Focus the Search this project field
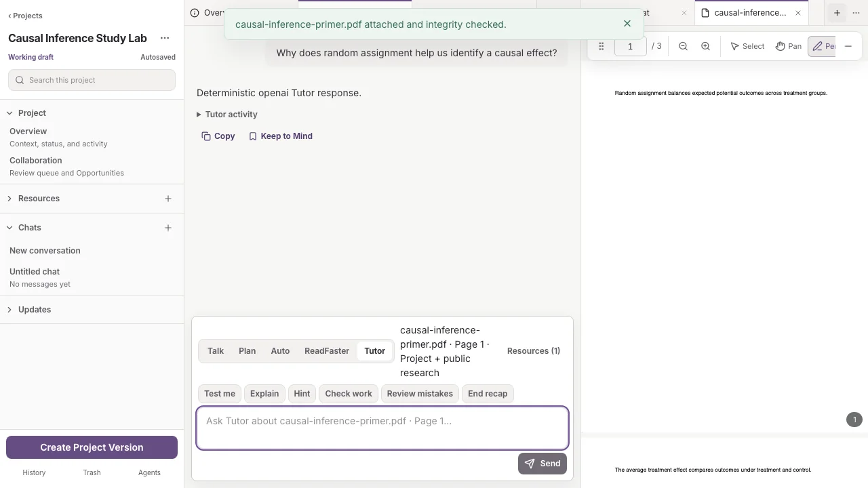The image size is (868, 488). coord(92,80)
